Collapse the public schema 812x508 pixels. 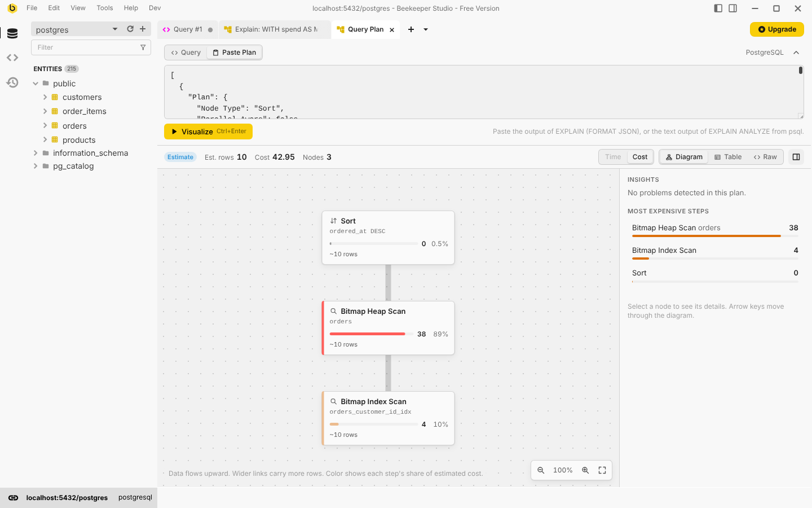36,84
